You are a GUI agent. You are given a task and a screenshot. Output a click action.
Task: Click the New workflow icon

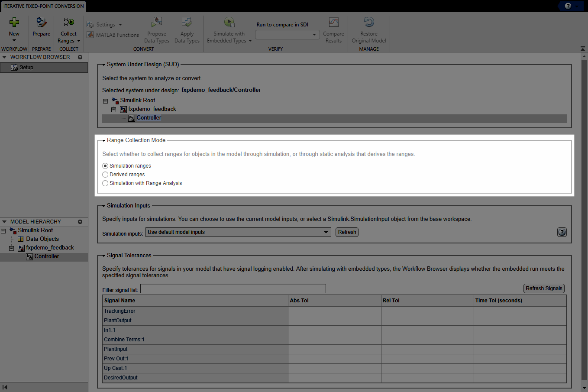[14, 22]
